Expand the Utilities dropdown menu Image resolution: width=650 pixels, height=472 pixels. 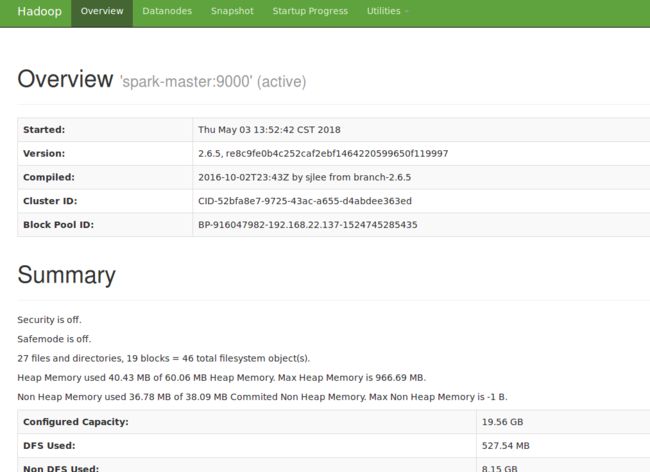tap(387, 11)
